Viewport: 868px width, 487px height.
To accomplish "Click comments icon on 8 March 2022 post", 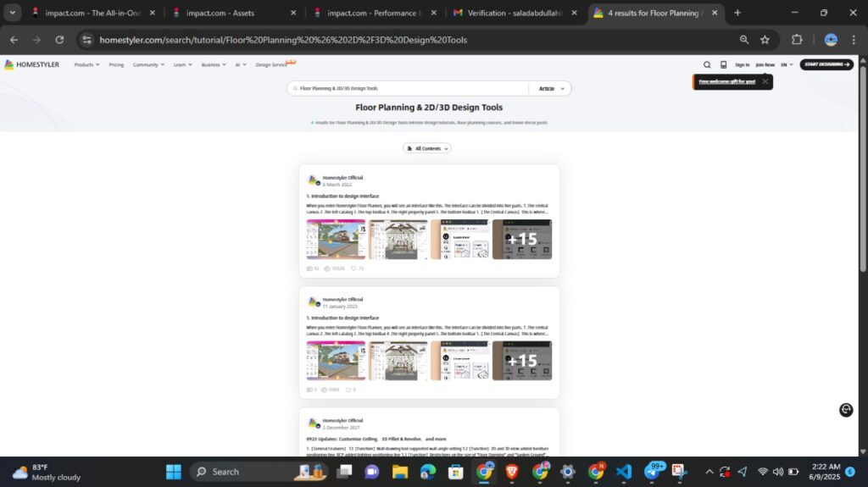I will point(309,268).
